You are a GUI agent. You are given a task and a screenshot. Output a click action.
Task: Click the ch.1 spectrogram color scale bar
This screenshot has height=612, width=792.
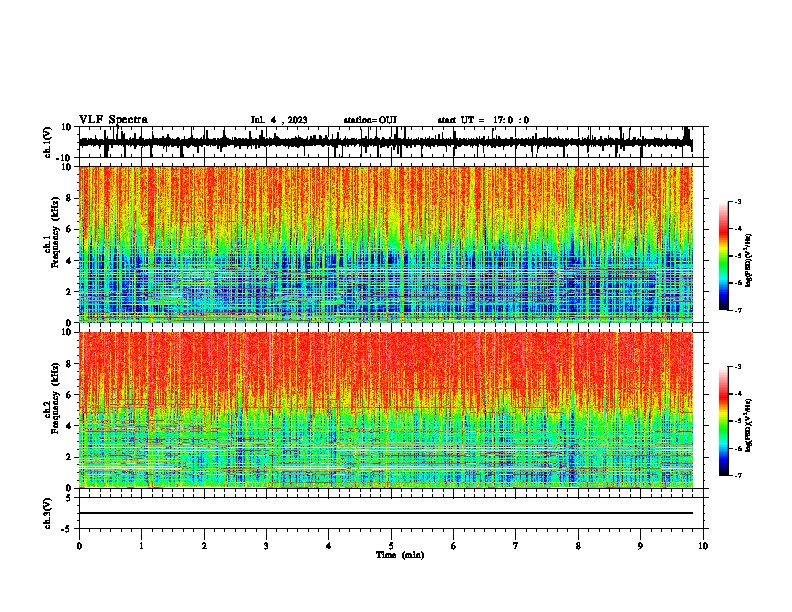pos(723,256)
